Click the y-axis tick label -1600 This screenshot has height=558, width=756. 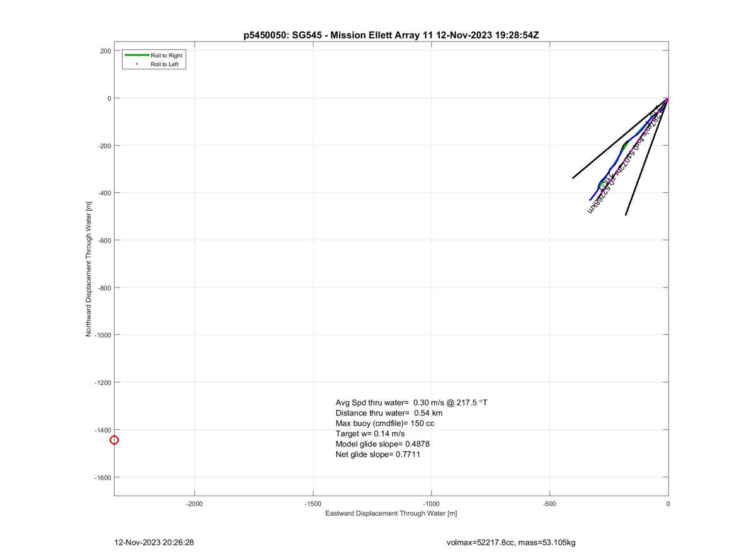[x=103, y=478]
